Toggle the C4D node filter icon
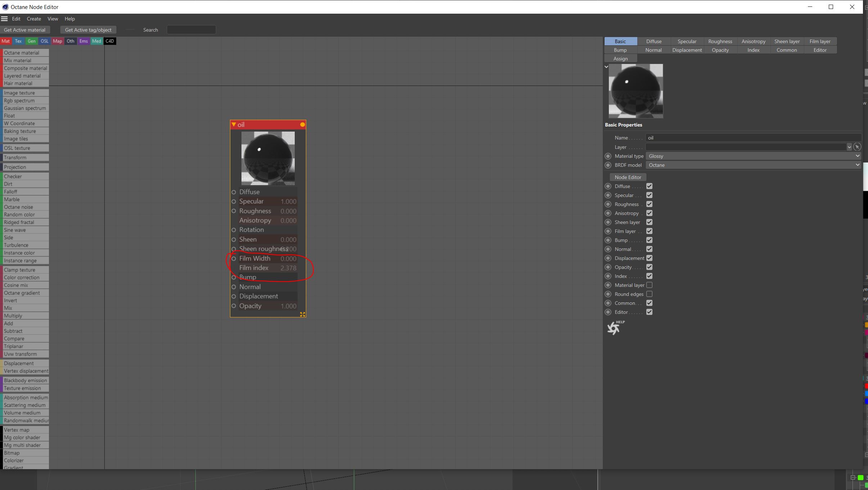The width and height of the screenshot is (868, 490). [x=110, y=41]
